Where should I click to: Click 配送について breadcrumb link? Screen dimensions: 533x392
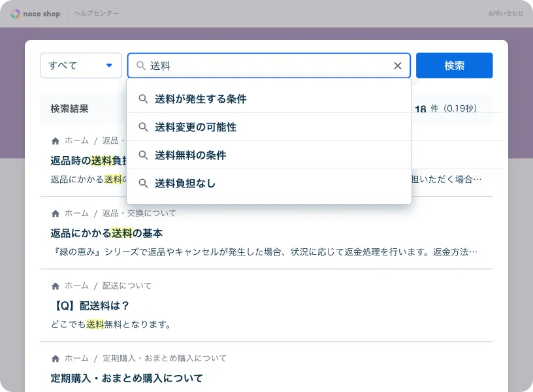coord(127,286)
